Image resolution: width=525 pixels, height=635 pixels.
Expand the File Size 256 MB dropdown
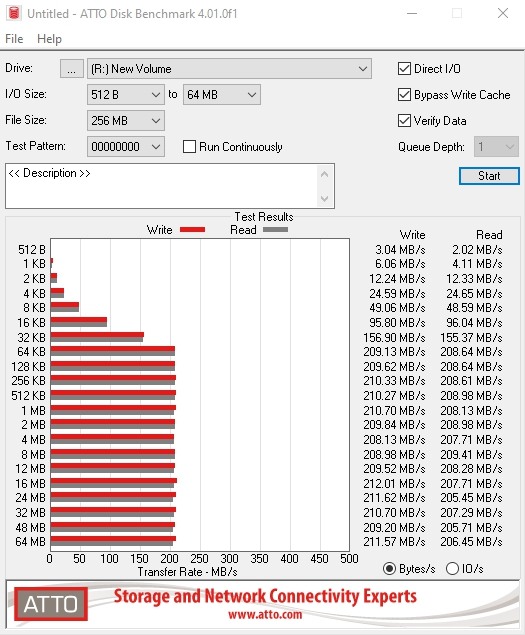pos(126,121)
